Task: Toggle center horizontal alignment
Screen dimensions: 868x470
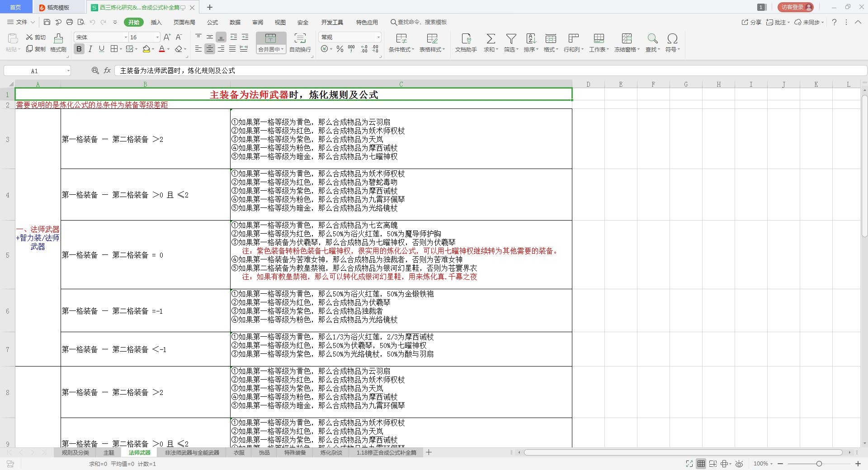Action: click(209, 49)
